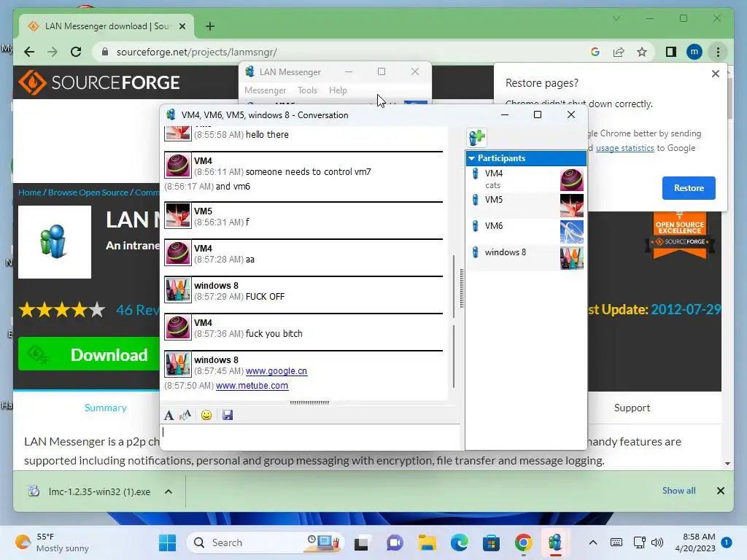Close the Chrome downloads bar
The image size is (747, 560).
[x=720, y=491]
